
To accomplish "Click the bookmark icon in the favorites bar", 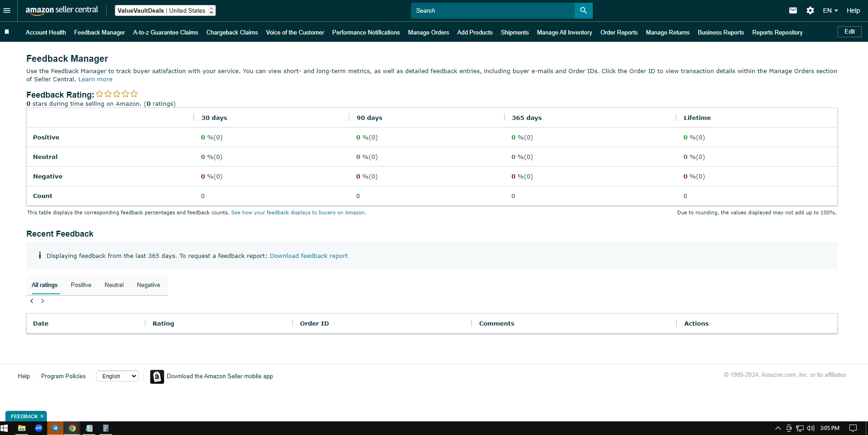I will coord(7,32).
